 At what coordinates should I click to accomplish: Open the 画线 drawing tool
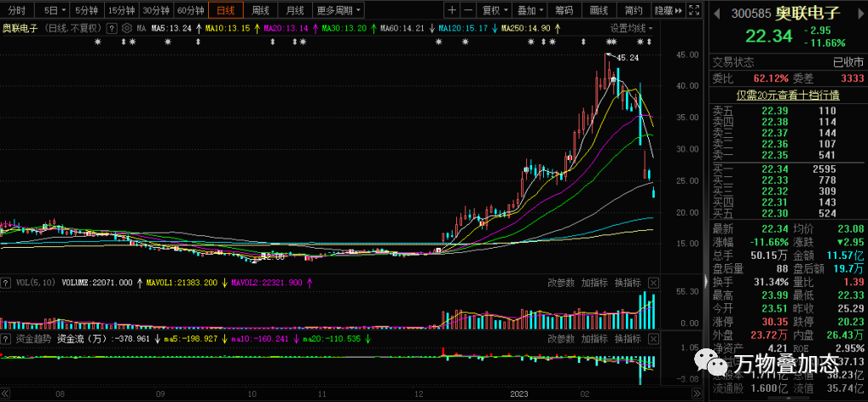599,11
